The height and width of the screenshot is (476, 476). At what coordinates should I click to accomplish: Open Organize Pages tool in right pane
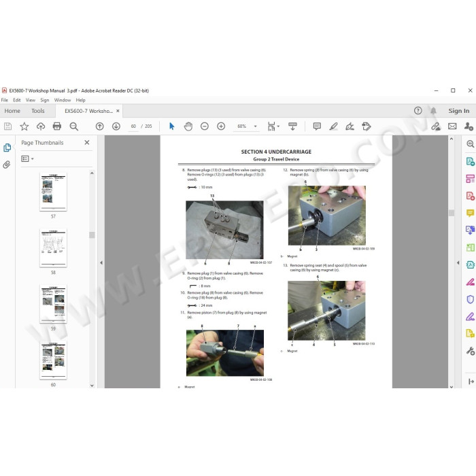[471, 178]
